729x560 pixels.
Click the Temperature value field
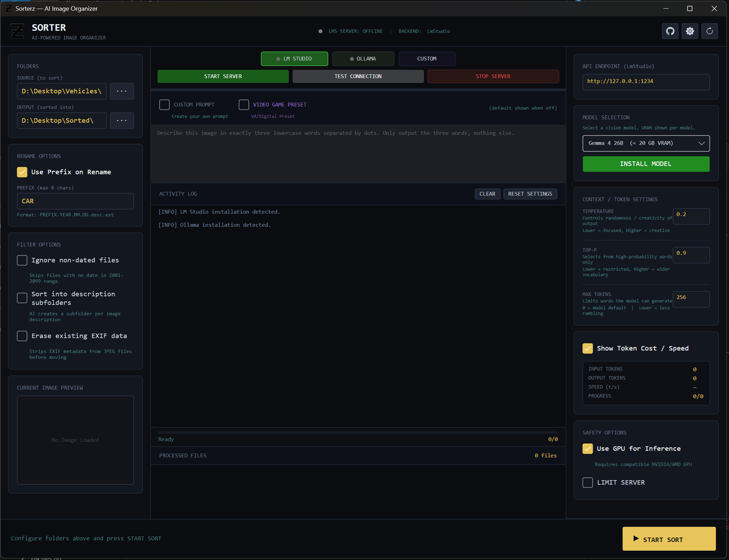[x=691, y=216]
